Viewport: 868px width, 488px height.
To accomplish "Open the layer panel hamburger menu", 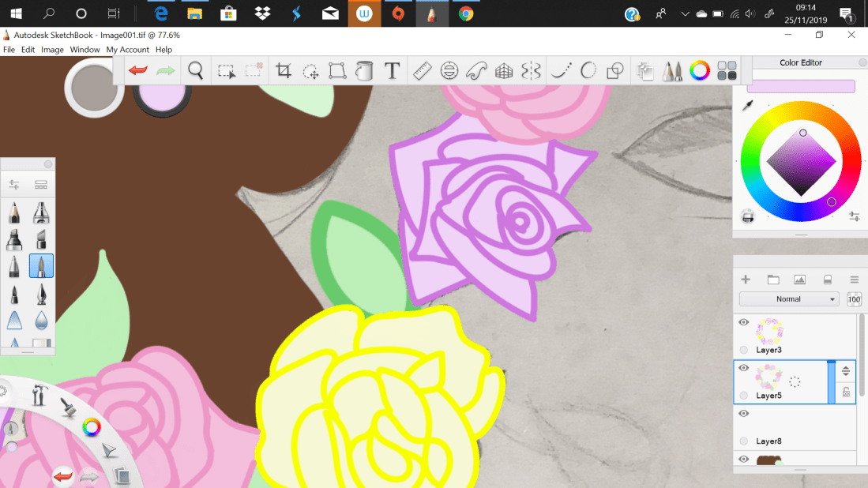I will coord(854,280).
